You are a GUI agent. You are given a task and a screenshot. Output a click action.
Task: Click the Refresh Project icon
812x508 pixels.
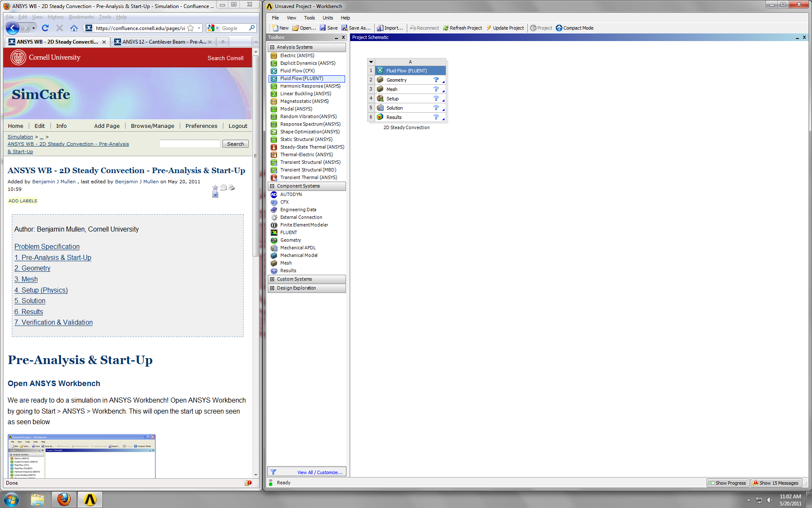446,28
